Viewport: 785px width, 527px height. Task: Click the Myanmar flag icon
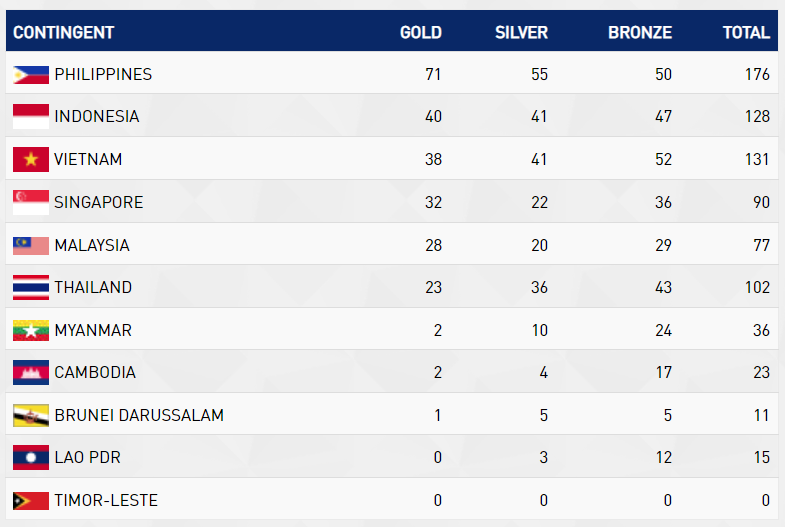(x=31, y=330)
